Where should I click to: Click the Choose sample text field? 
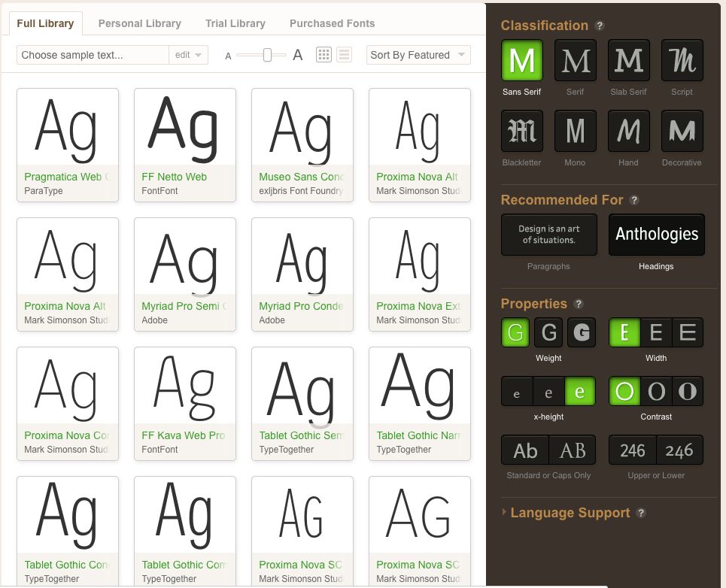[93, 55]
